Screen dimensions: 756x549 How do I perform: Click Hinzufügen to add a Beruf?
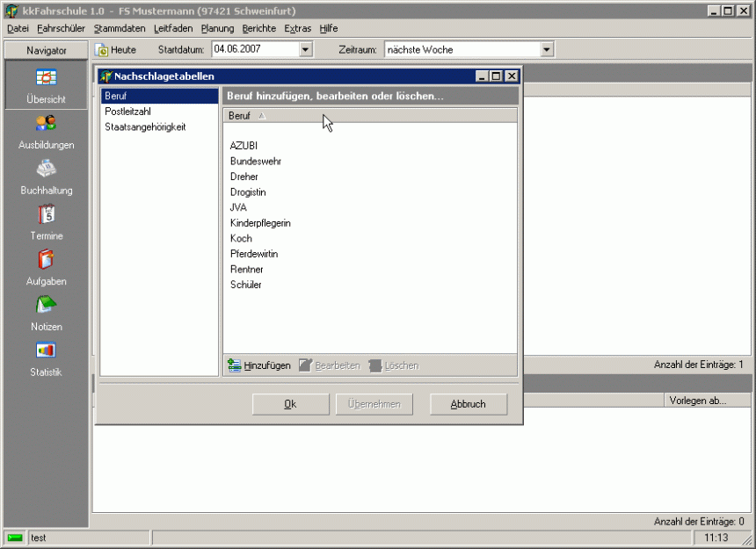[259, 365]
